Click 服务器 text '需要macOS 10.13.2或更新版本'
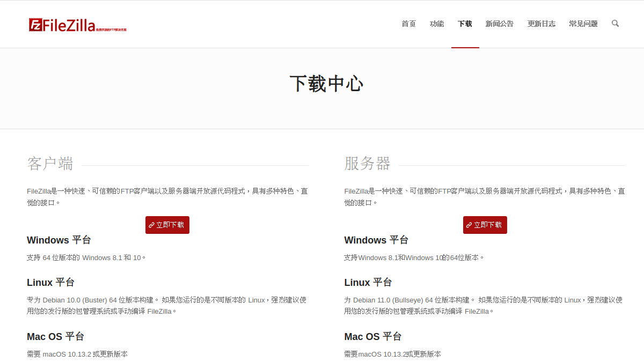 [392, 354]
